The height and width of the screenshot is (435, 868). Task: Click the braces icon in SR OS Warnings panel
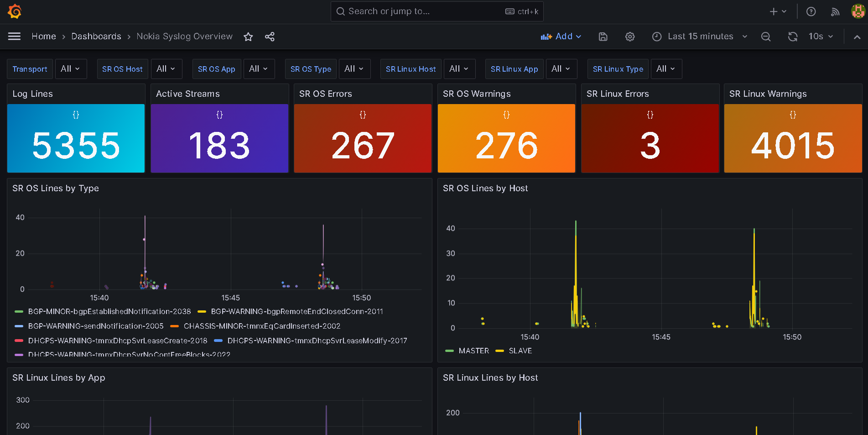point(506,115)
